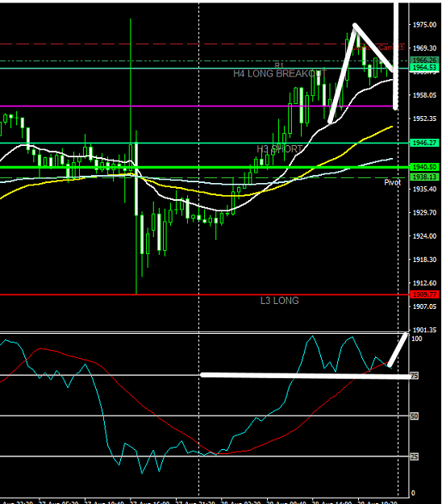Click the oscillator 25 level label
Image resolution: width=442 pixels, height=504 pixels.
click(x=415, y=456)
